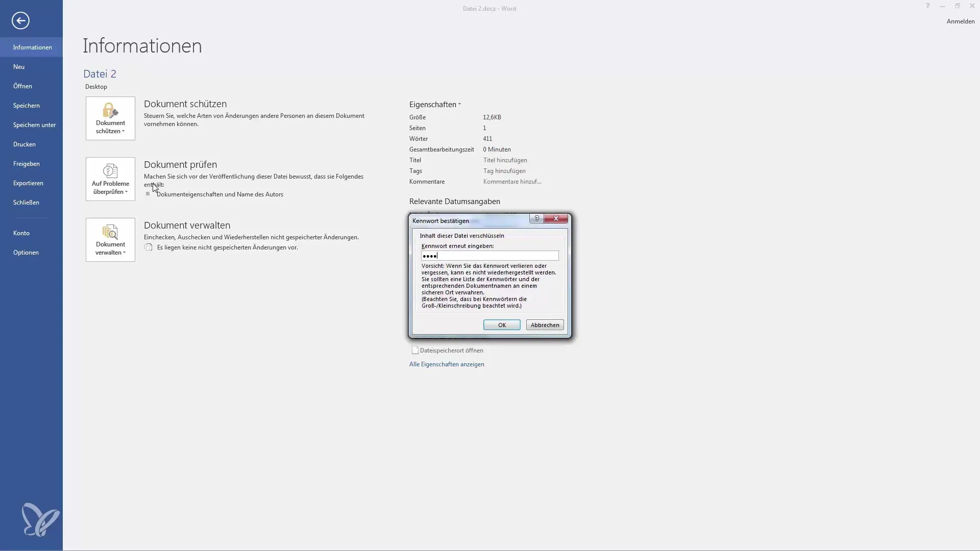The height and width of the screenshot is (551, 980).
Task: Click the Desktop location text
Action: 96,87
